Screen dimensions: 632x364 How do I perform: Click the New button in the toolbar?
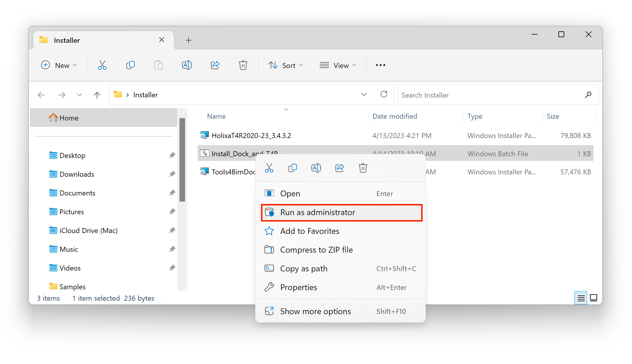pos(59,65)
